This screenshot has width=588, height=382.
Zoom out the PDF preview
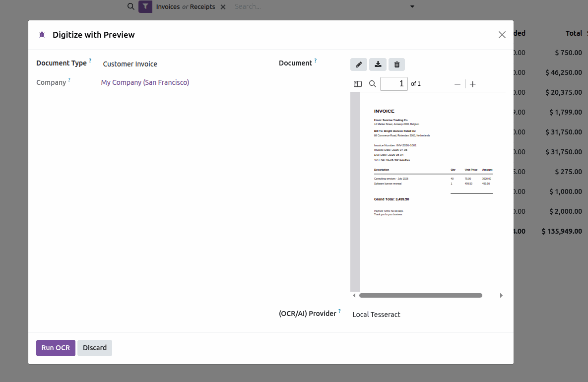pos(457,84)
